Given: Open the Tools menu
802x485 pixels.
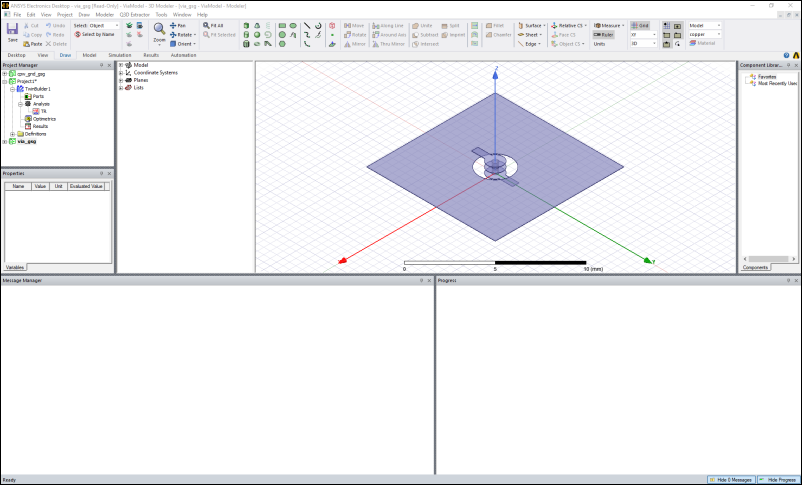Looking at the screenshot, I should tap(161, 15).
